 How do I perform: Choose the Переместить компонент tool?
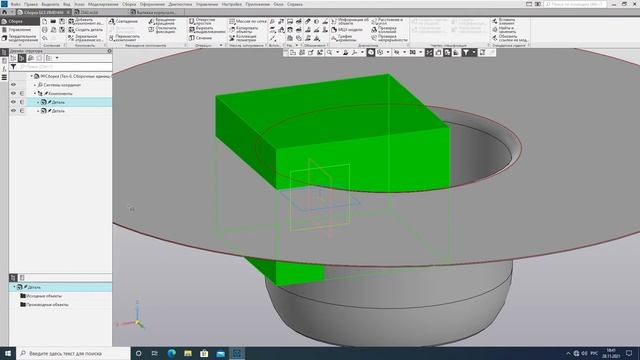(x=124, y=38)
